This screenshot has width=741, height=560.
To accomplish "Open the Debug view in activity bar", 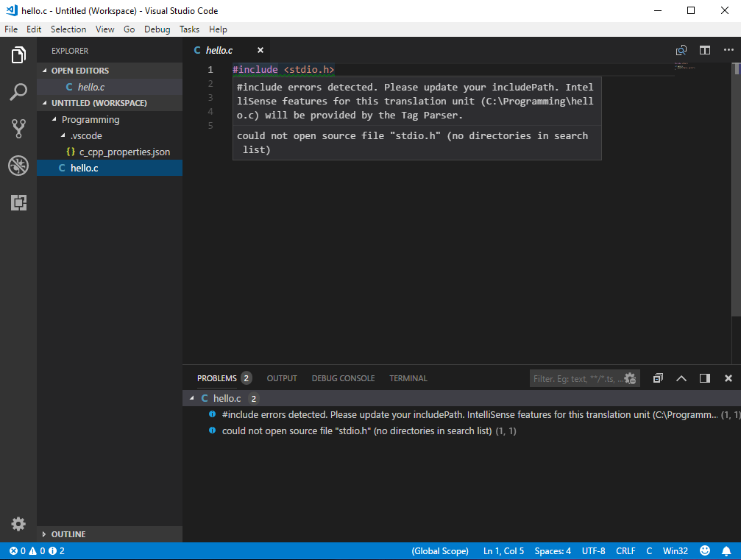I will click(x=18, y=166).
